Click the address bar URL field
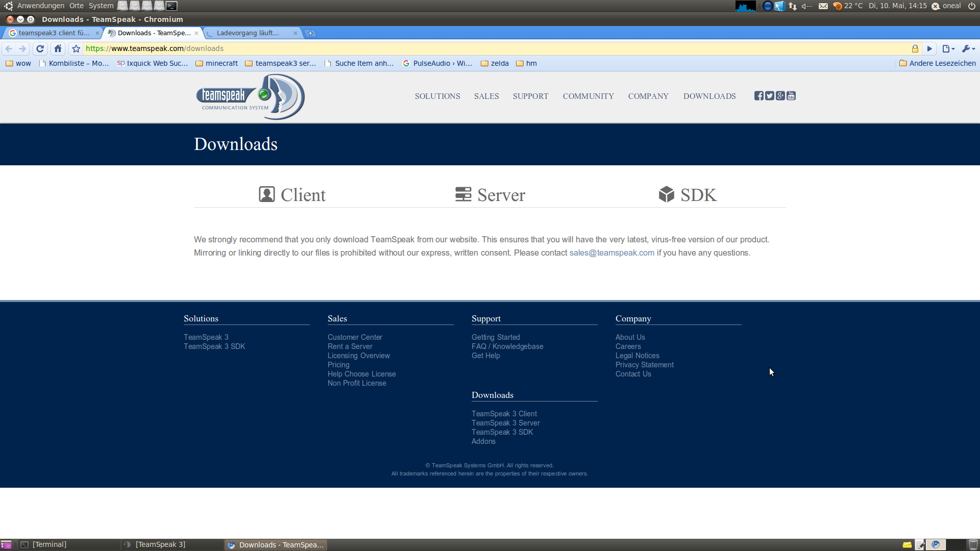980x551 pixels. (x=495, y=48)
